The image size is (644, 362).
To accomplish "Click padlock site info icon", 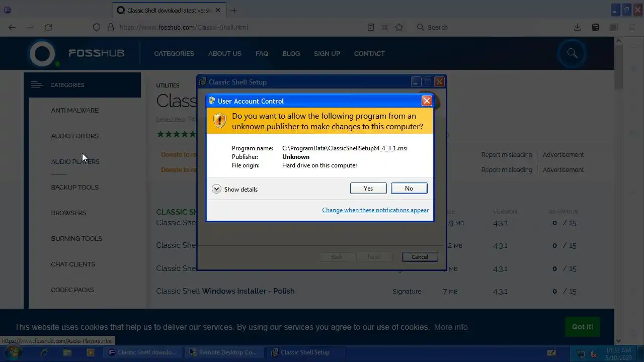I will [x=111, y=27].
